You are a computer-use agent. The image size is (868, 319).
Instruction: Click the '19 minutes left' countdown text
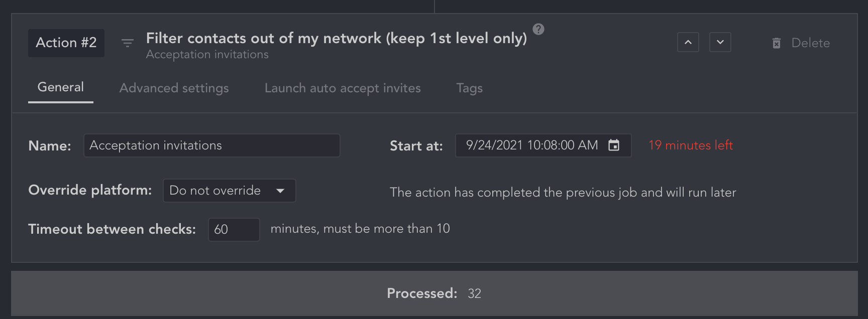691,145
